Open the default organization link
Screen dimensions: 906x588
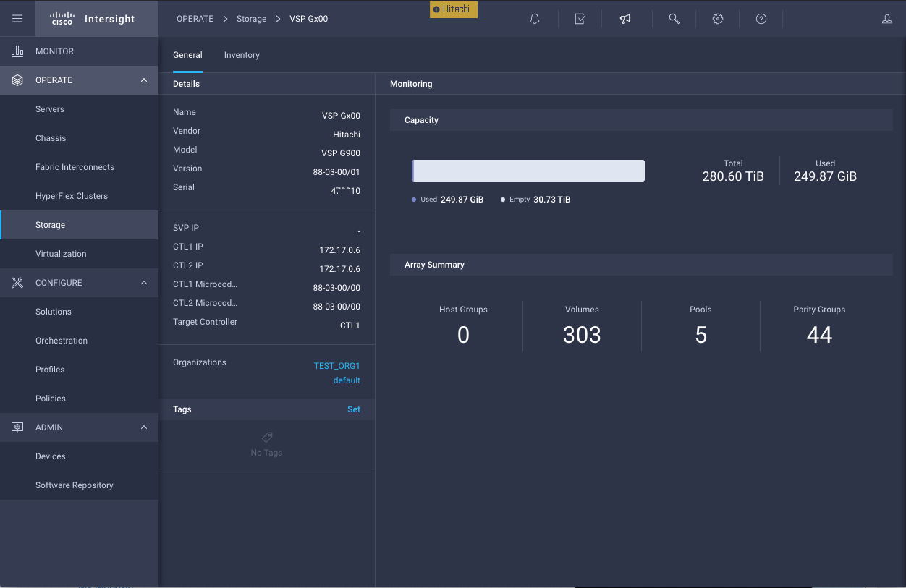[347, 380]
